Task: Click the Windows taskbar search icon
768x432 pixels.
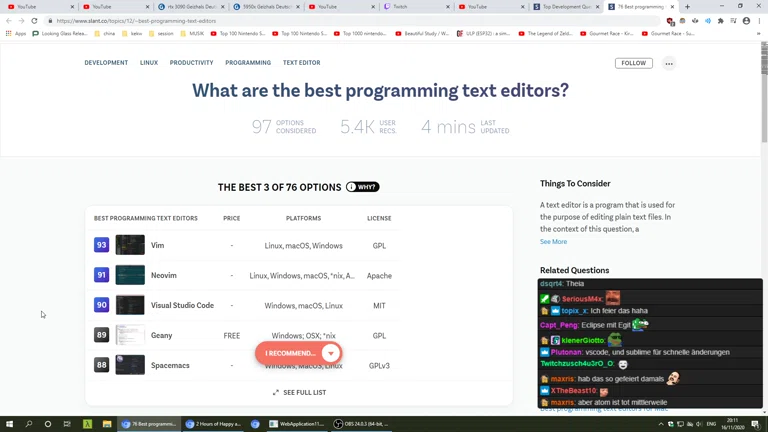Action: 28,424
